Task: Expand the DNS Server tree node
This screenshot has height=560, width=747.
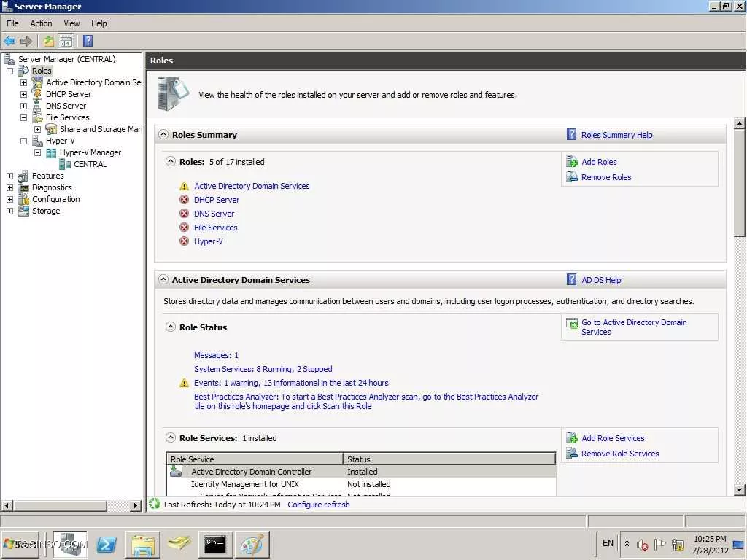Action: [23, 106]
